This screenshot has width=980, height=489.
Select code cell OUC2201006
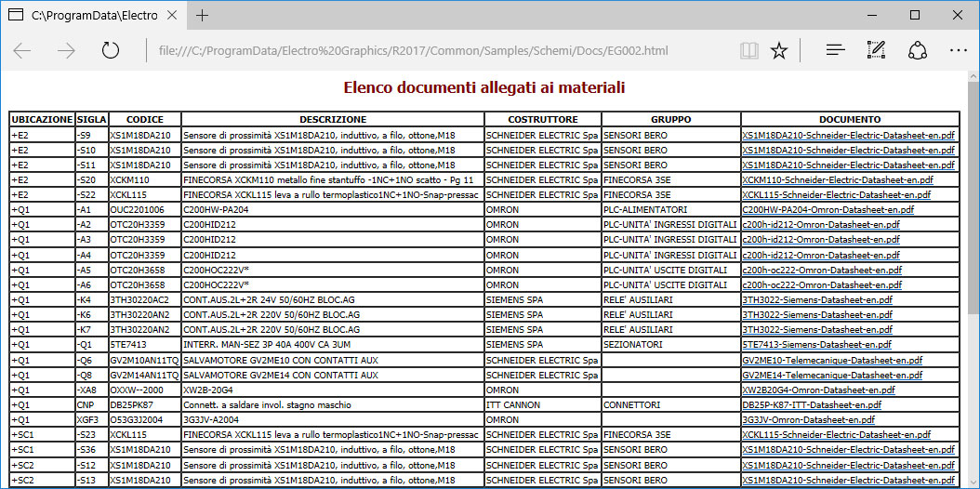(145, 210)
